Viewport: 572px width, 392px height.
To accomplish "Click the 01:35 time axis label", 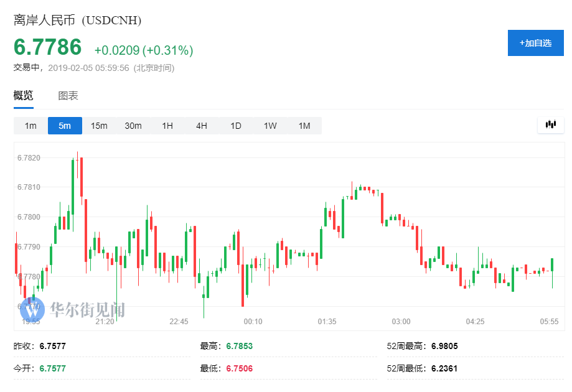I will click(x=327, y=322).
